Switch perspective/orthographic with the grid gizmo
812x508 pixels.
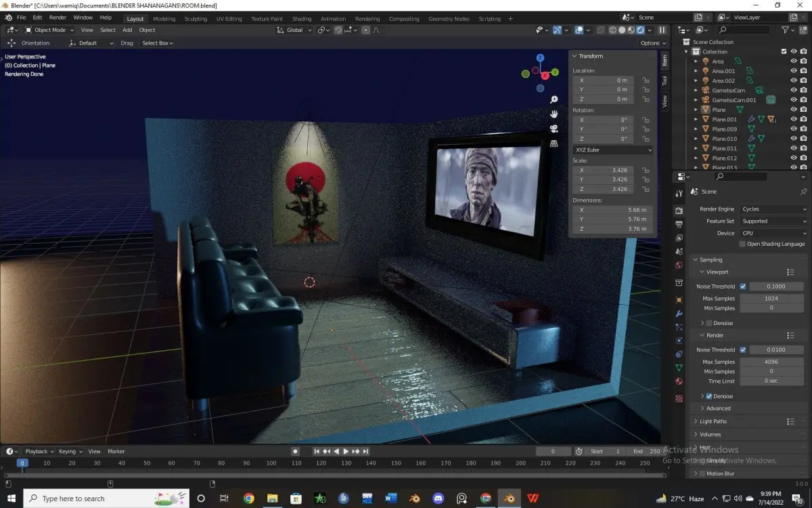[x=554, y=144]
